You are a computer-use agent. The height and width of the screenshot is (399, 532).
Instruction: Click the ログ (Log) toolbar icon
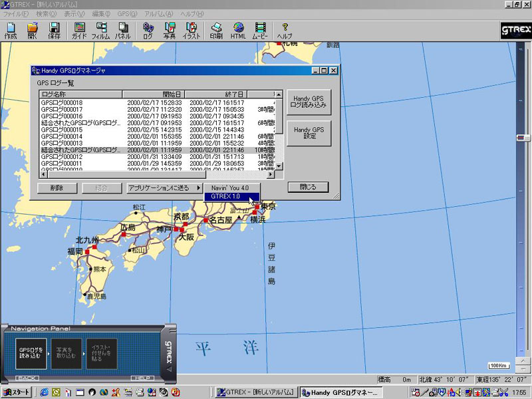click(x=148, y=31)
